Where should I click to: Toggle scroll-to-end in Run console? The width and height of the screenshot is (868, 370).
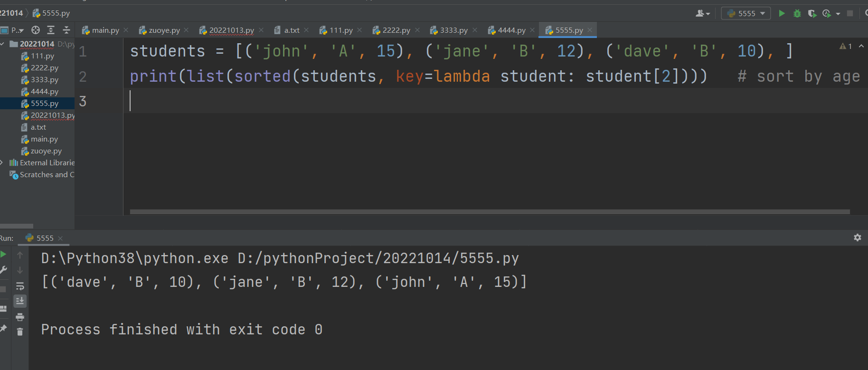[x=20, y=301]
